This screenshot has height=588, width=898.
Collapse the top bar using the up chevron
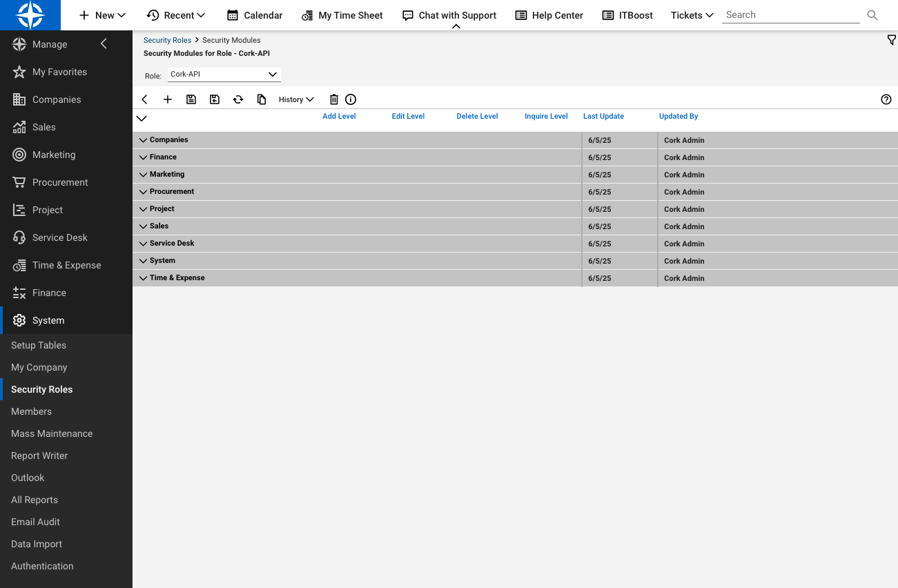point(456,26)
